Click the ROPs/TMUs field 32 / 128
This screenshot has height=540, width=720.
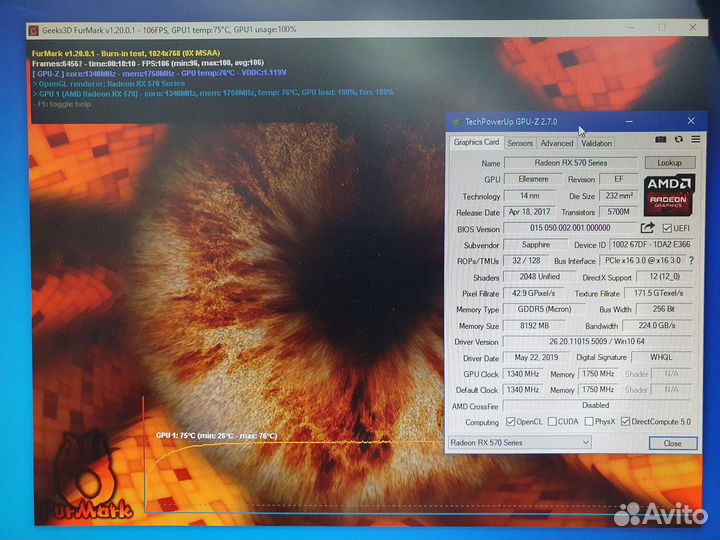[x=526, y=261]
